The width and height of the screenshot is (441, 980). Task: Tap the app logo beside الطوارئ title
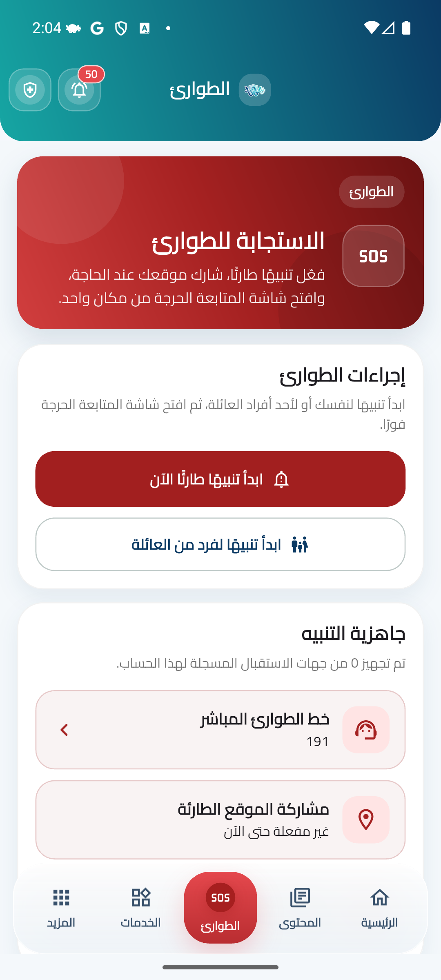coord(255,90)
